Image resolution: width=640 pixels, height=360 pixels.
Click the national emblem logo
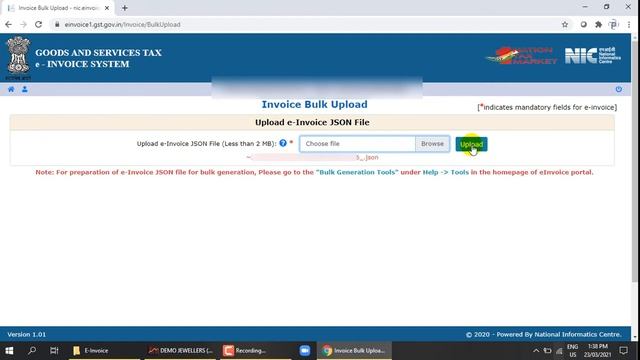pos(18,57)
